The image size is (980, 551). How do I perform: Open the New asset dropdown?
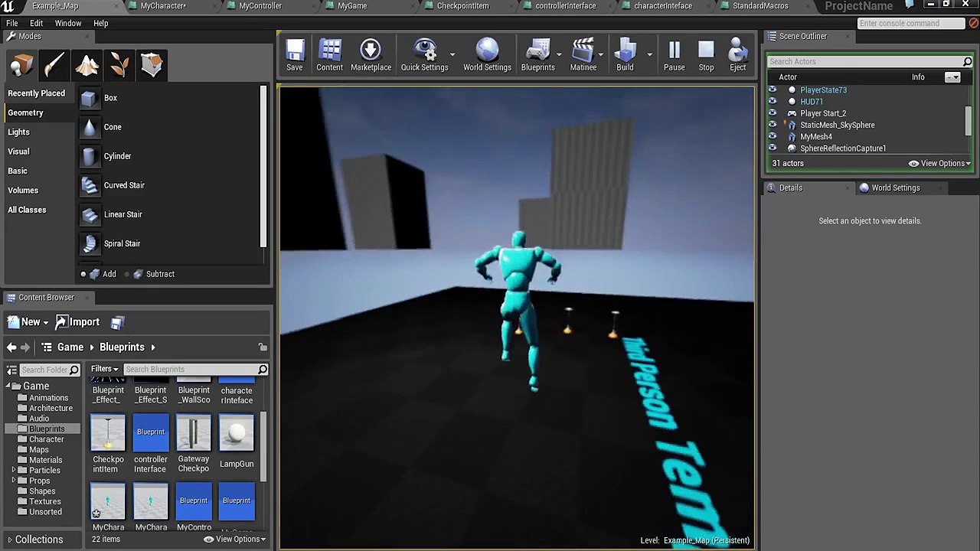click(x=28, y=322)
